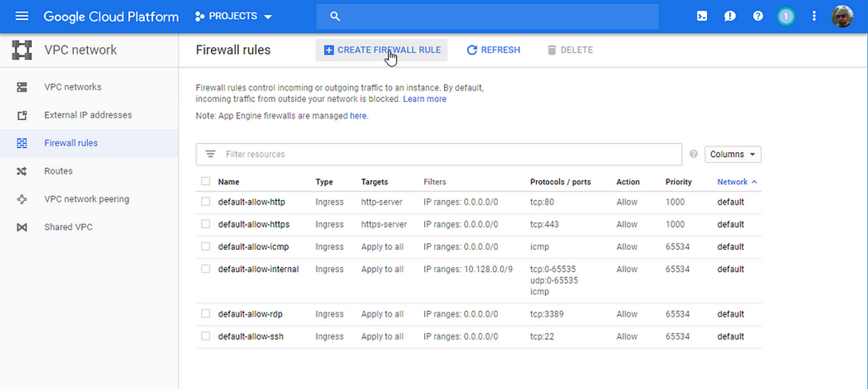Sort by the Network column header
868x389 pixels.
737,182
